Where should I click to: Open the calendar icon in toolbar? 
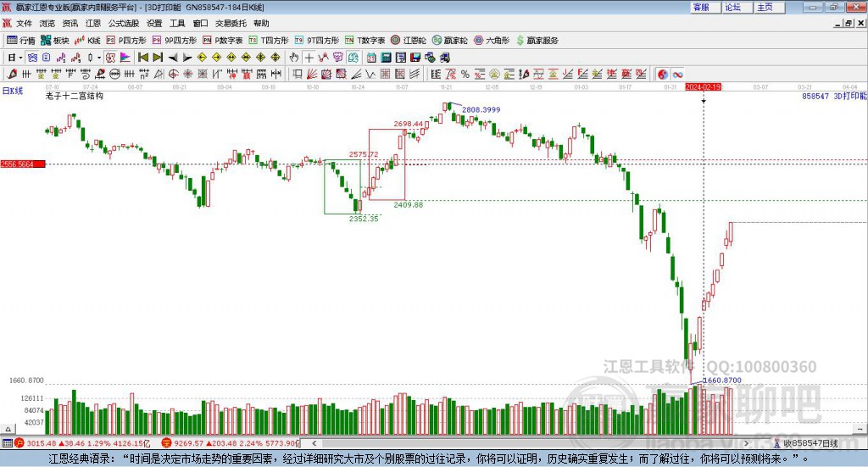371,58
